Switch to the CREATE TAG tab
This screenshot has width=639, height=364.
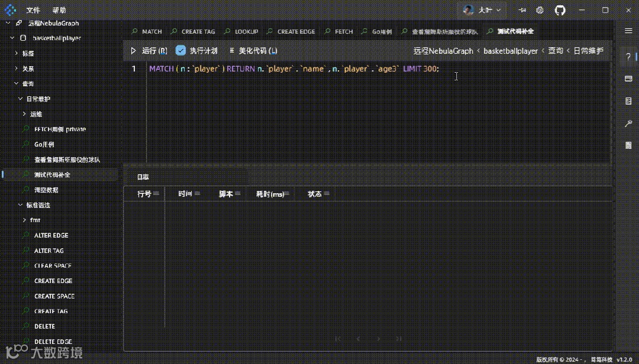pyautogui.click(x=198, y=31)
